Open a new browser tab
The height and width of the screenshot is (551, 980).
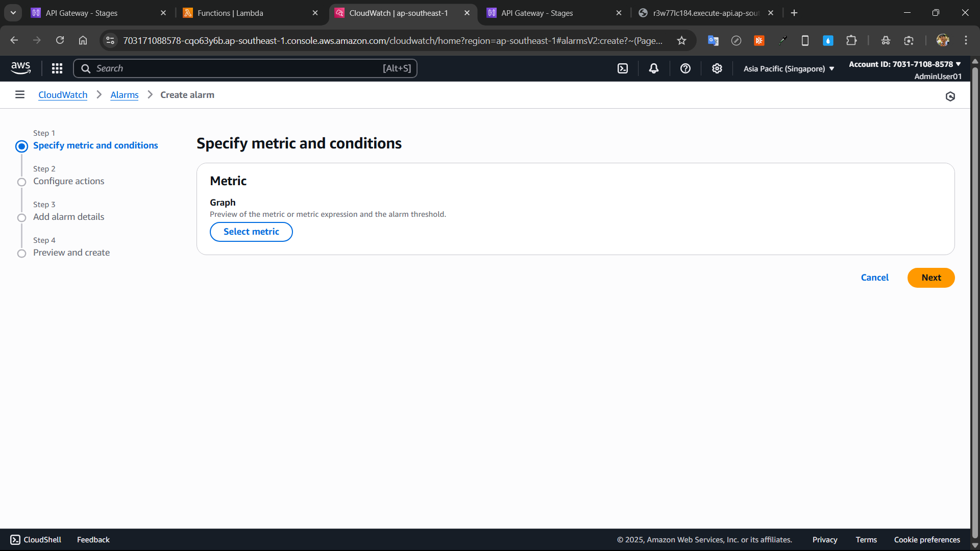pos(794,13)
